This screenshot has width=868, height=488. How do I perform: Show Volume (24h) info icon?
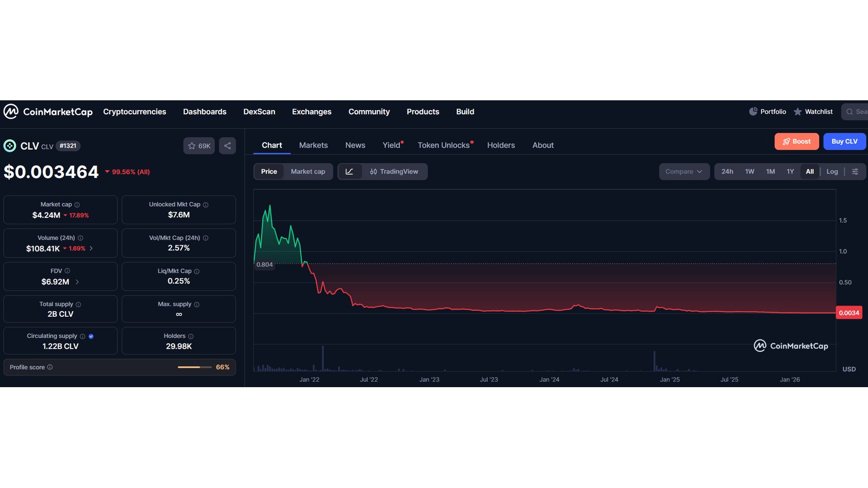click(80, 238)
